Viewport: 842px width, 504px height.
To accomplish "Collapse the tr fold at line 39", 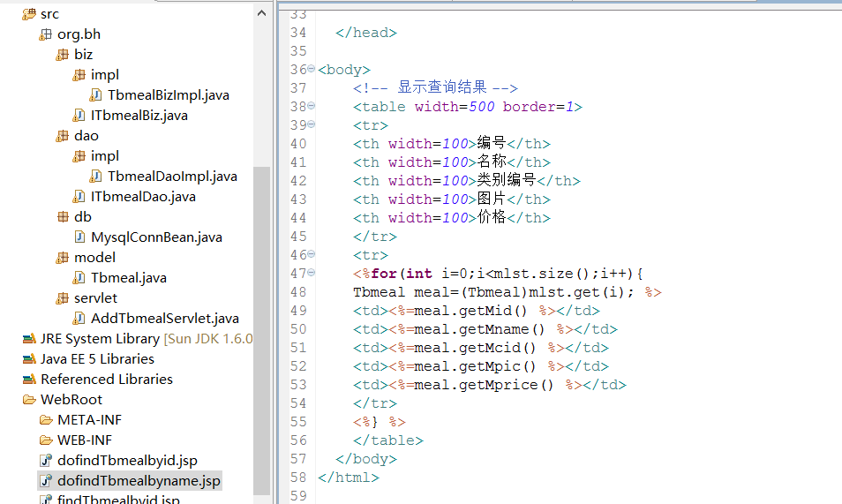I will [x=312, y=124].
